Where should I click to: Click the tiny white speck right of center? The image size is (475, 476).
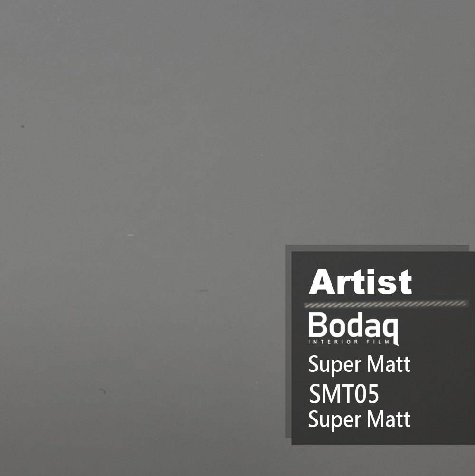click(262, 155)
